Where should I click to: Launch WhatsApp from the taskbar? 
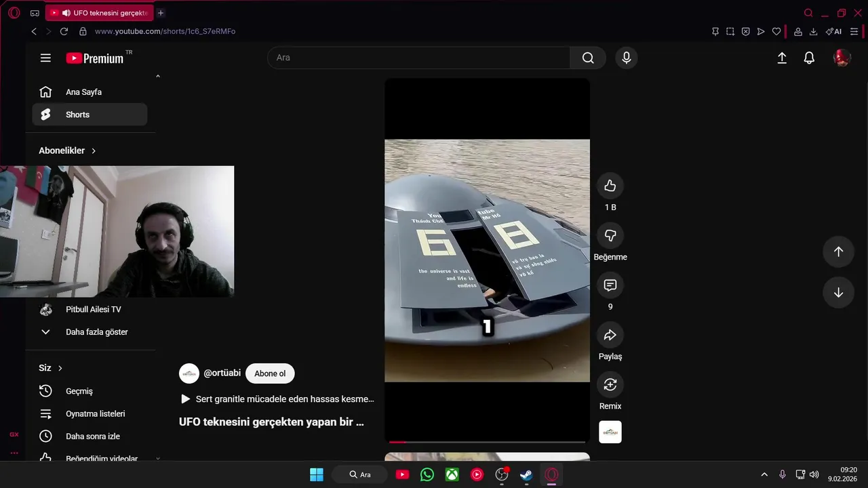(x=427, y=474)
